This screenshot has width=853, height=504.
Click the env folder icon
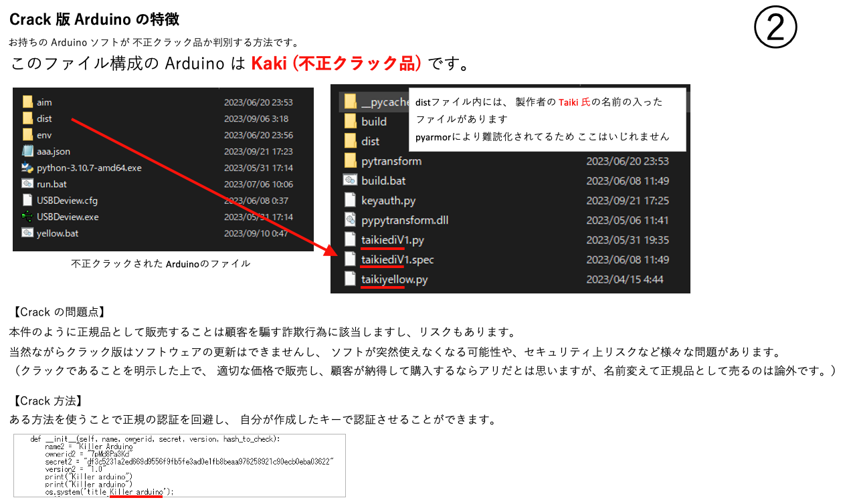tap(27, 135)
